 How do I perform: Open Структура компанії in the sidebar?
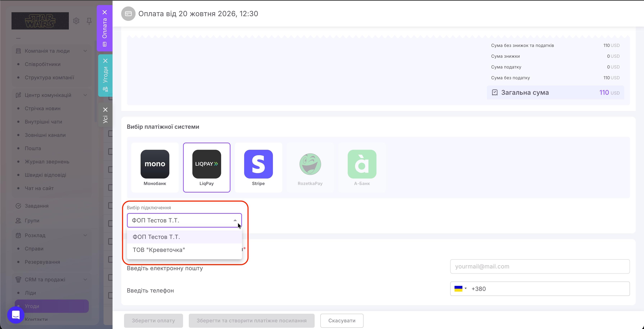49,77
